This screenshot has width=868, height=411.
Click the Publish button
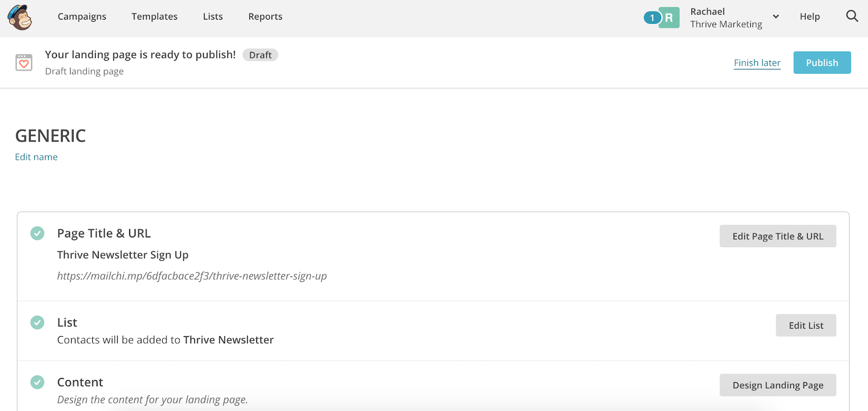(822, 62)
